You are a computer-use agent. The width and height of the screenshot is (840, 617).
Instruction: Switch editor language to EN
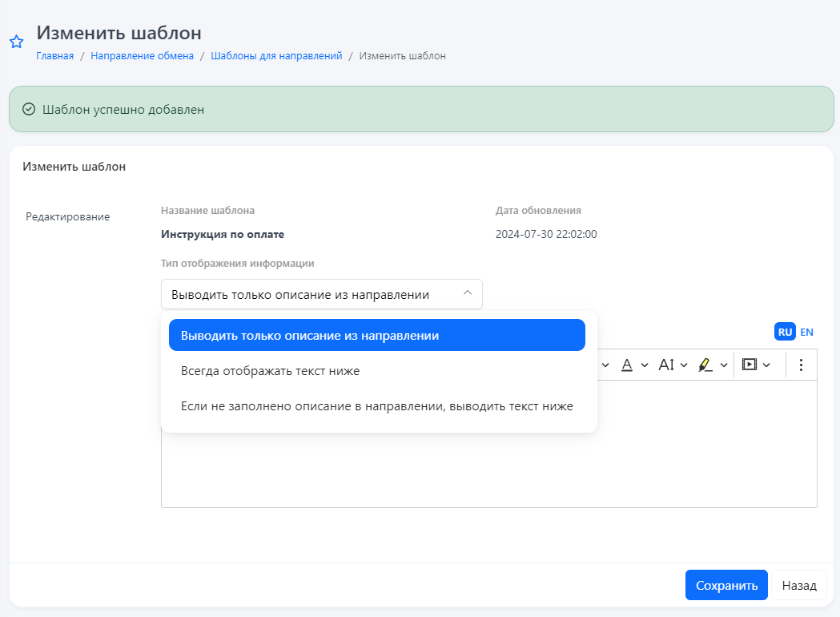pos(806,332)
